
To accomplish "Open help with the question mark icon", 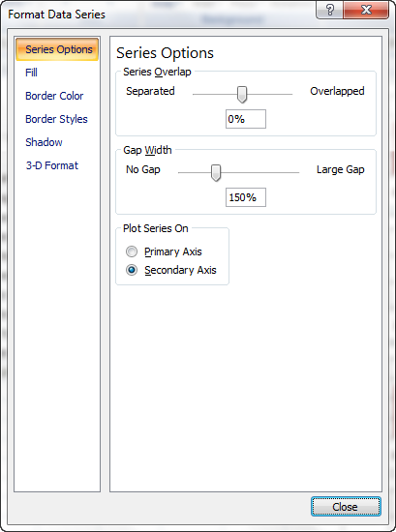I will (x=329, y=10).
